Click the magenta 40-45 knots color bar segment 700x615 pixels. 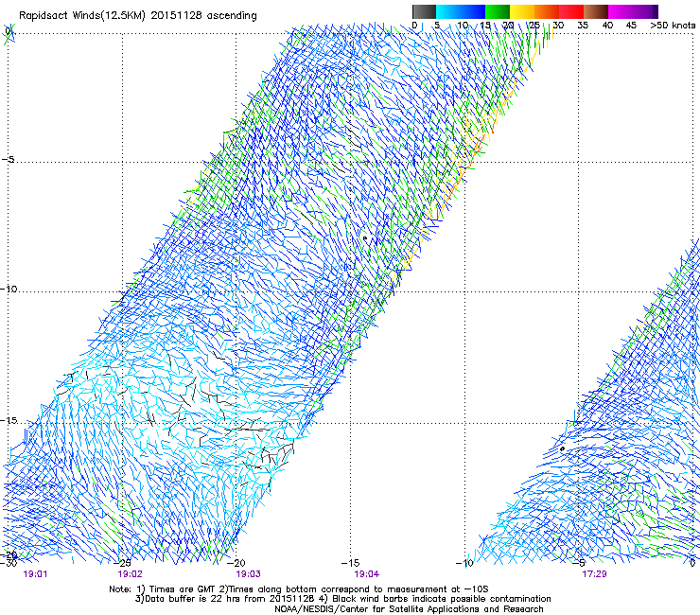[621, 11]
